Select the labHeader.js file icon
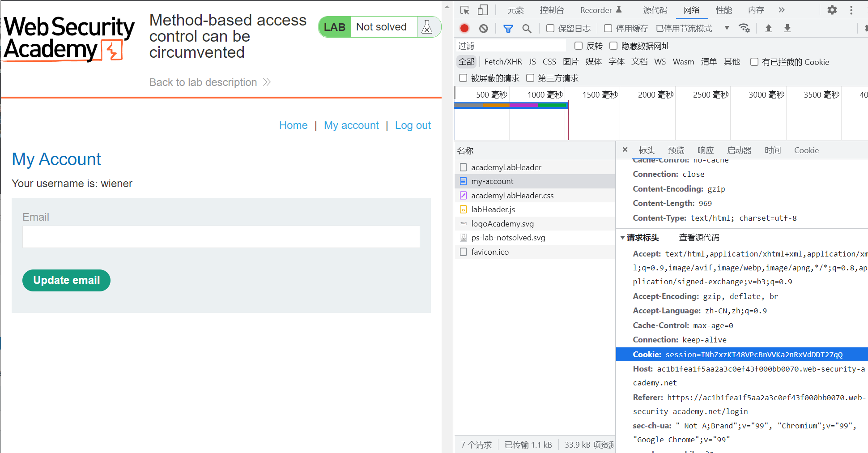Viewport: 868px width, 453px height. [x=463, y=209]
